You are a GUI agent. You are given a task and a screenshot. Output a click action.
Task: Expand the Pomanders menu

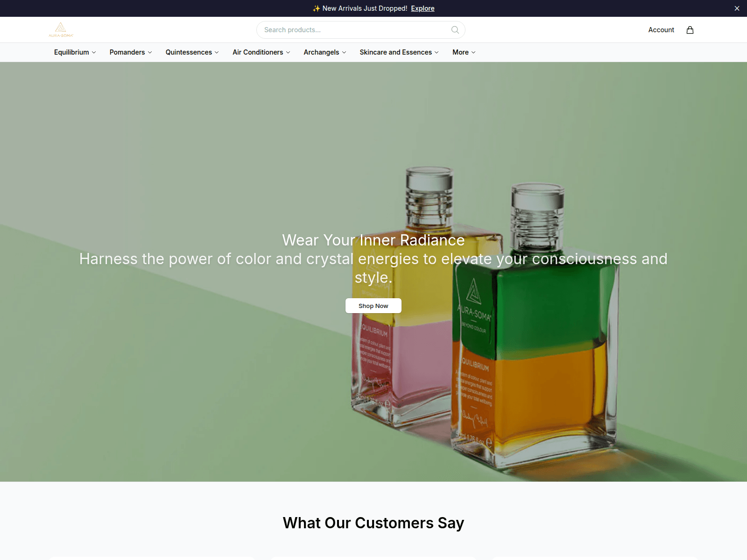tap(131, 52)
